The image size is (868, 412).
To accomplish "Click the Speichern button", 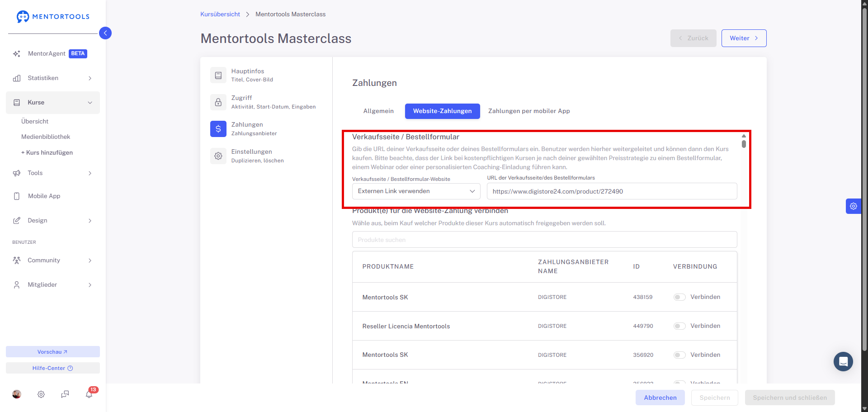I will click(714, 398).
